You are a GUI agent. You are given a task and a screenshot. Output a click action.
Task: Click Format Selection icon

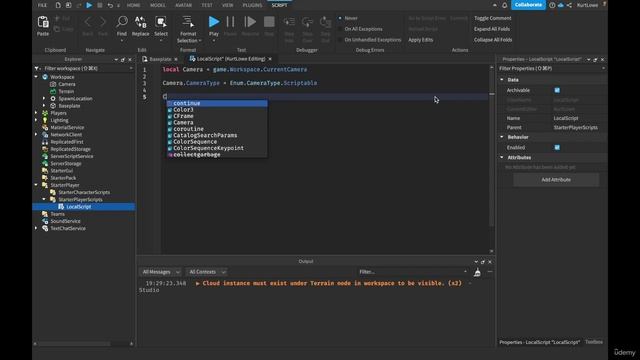tap(188, 22)
